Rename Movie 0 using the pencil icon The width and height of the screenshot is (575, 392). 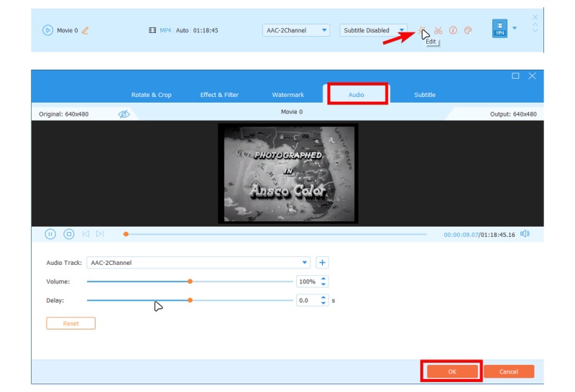point(85,30)
